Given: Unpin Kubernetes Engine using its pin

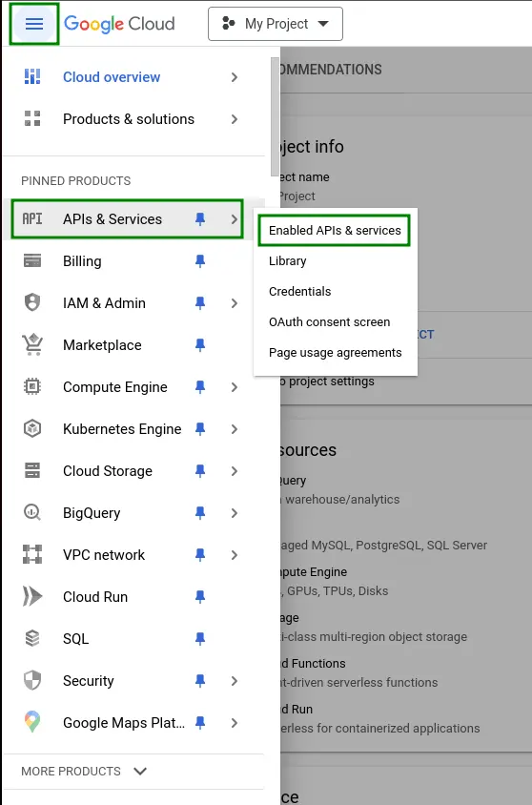Looking at the screenshot, I should [200, 429].
